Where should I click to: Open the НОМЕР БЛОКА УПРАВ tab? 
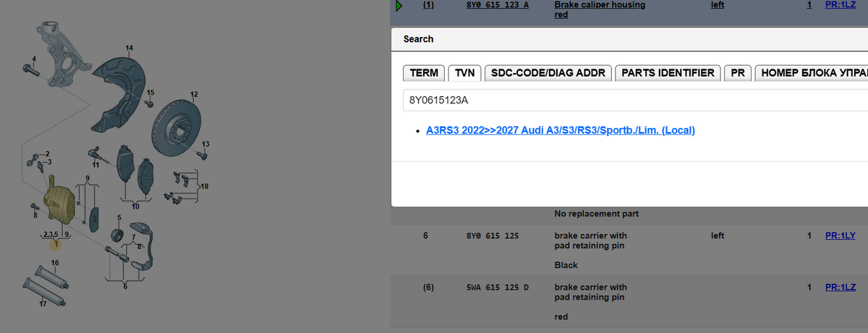pyautogui.click(x=811, y=73)
